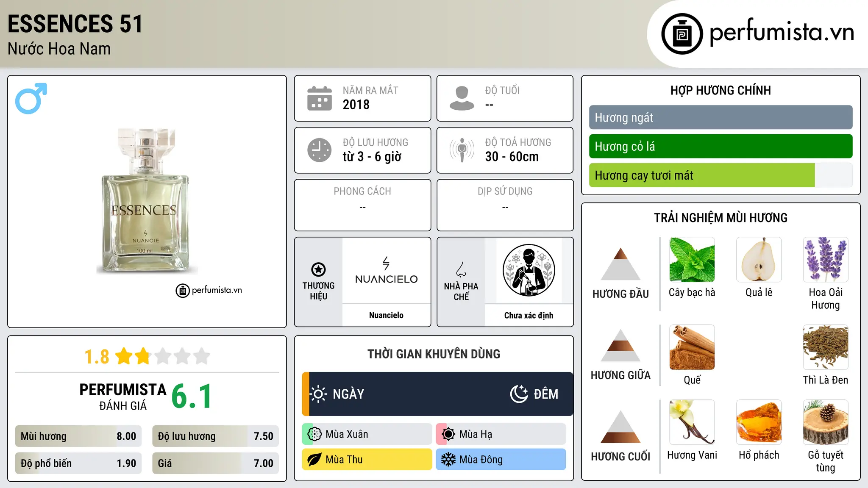Click the Thời gian khuyên dùng heading
The width and height of the screenshot is (868, 488).
[x=434, y=354]
